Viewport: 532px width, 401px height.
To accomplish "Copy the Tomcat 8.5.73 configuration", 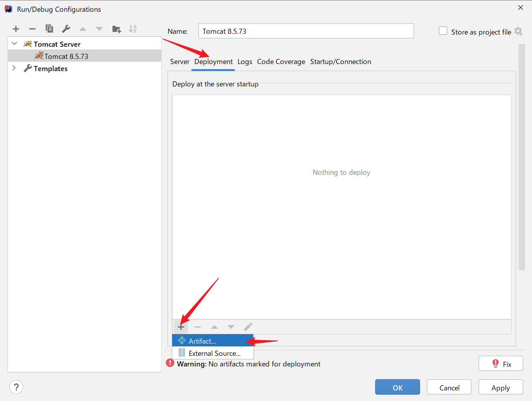I will (49, 29).
